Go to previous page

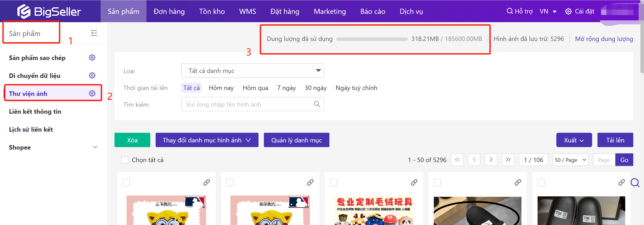474,160
